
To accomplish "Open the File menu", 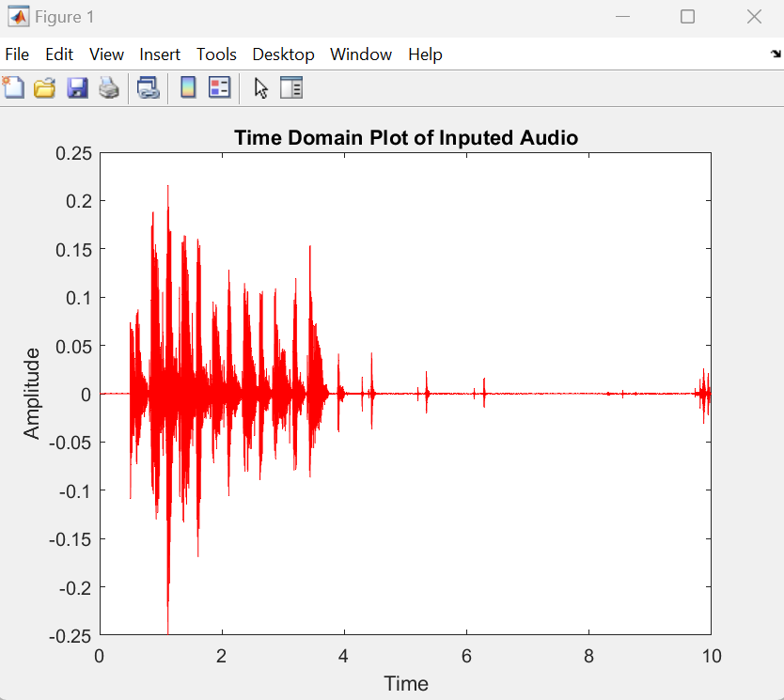I will [17, 54].
